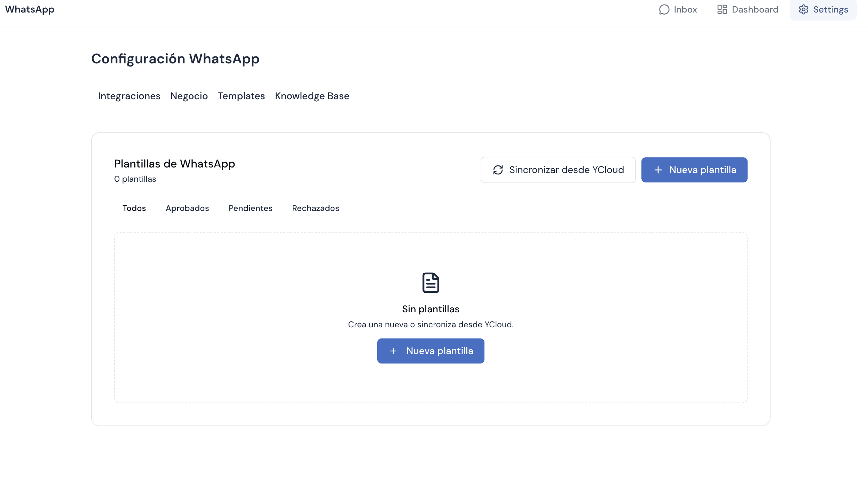The height and width of the screenshot is (500, 868).
Task: Select the Templates tab
Action: tap(241, 96)
